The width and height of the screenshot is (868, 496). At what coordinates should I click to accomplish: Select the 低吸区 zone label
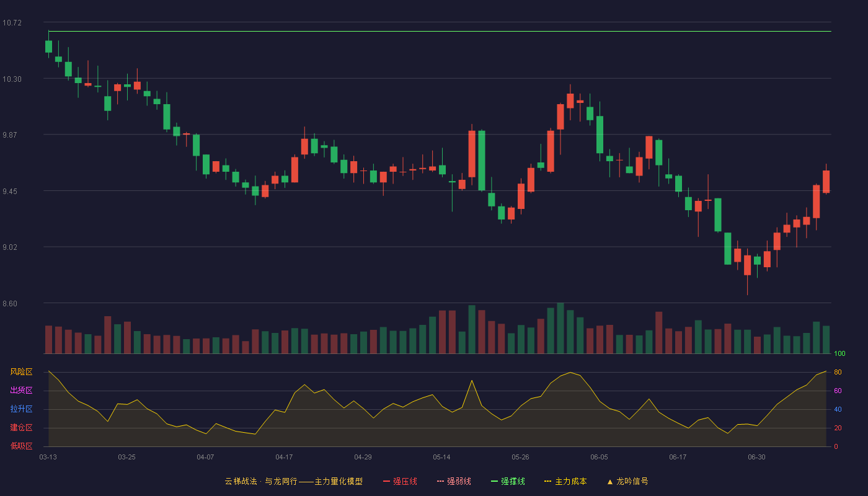[21, 446]
